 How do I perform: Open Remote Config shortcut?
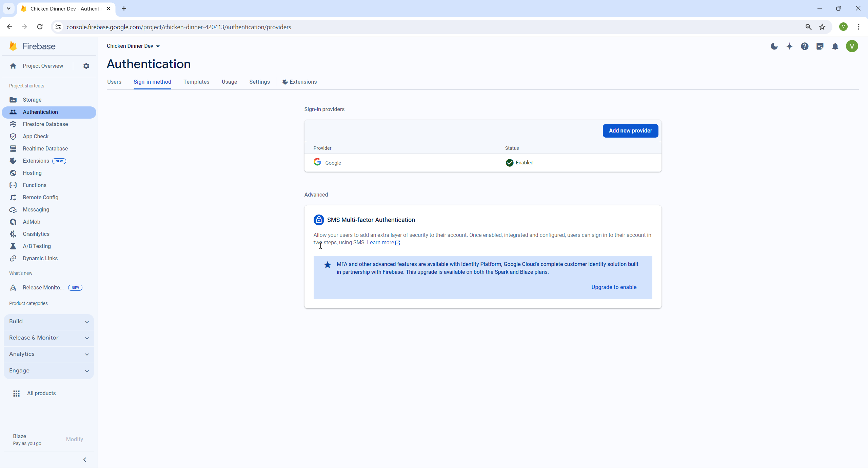tap(40, 197)
